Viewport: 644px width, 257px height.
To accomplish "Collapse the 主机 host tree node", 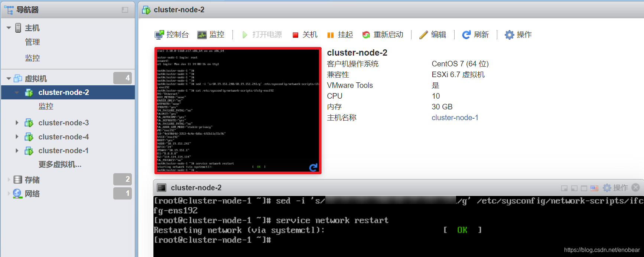I will [9, 28].
